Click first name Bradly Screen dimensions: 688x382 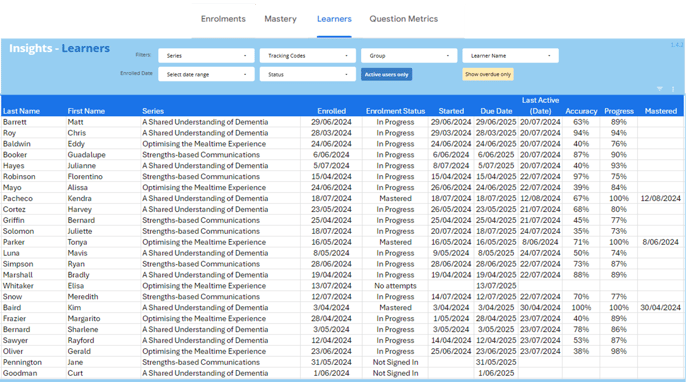[x=79, y=275]
